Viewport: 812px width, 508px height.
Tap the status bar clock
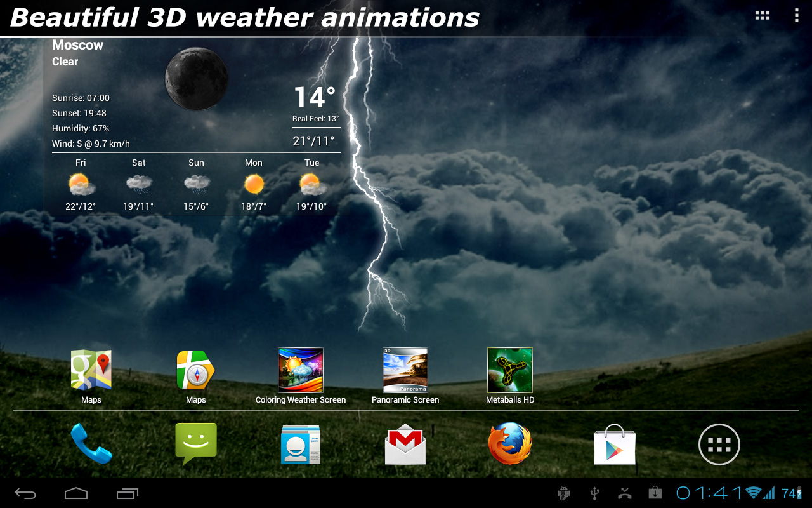(709, 493)
